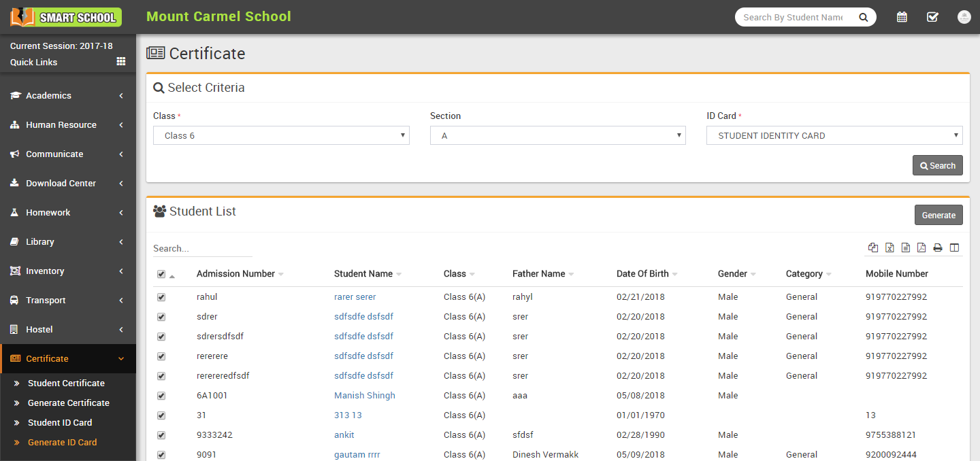Open the task checklist icon in header
Viewport: 980px width, 461px height.
coord(932,17)
